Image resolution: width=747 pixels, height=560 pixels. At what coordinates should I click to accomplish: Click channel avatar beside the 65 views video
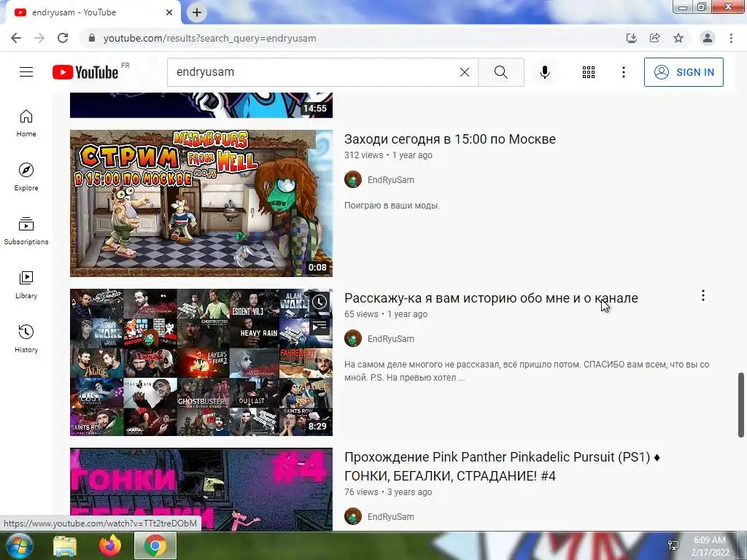pyautogui.click(x=353, y=338)
